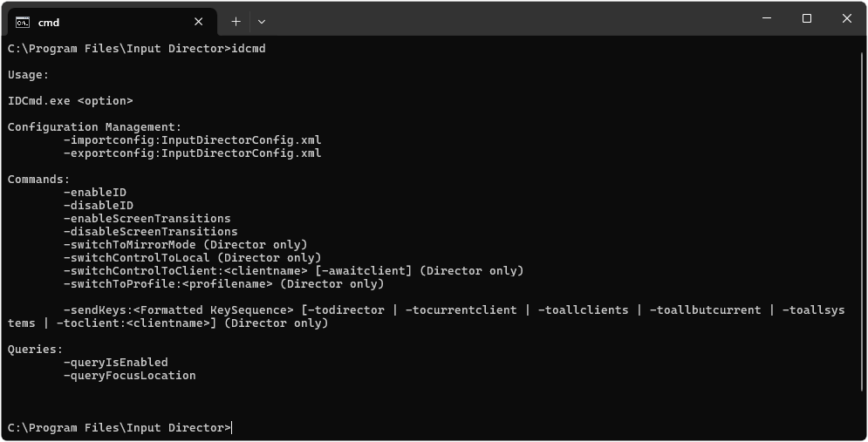
Task: Maximize the terminal window
Action: click(x=807, y=18)
